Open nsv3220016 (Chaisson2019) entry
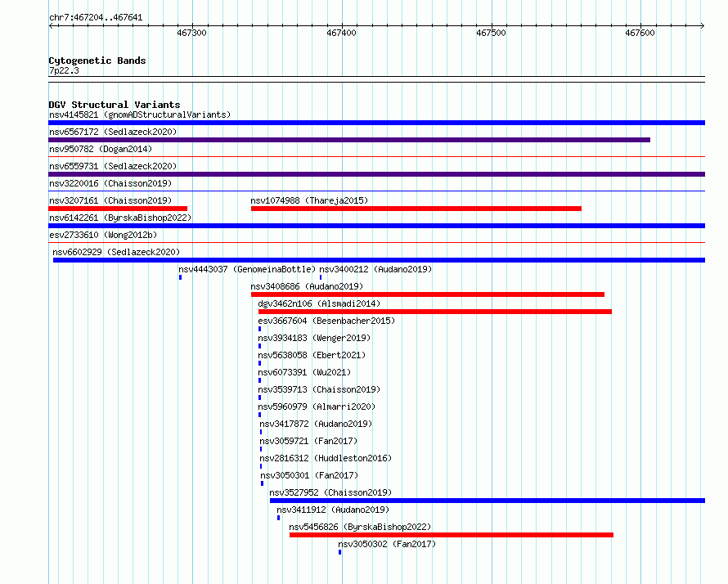728x584 pixels. [110, 183]
